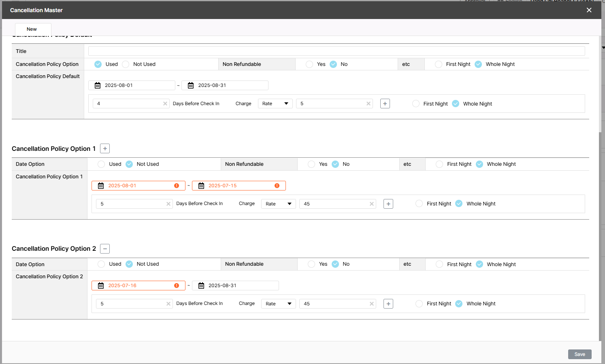The height and width of the screenshot is (364, 605).
Task: Add a charge row in Cancellation Policy Default
Action: pyautogui.click(x=385, y=104)
